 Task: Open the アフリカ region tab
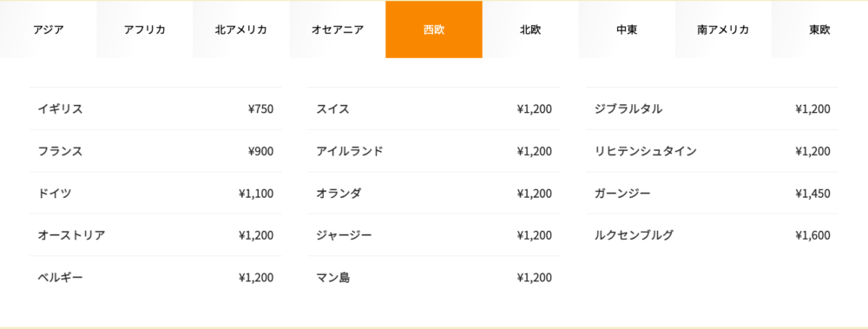pos(144,30)
